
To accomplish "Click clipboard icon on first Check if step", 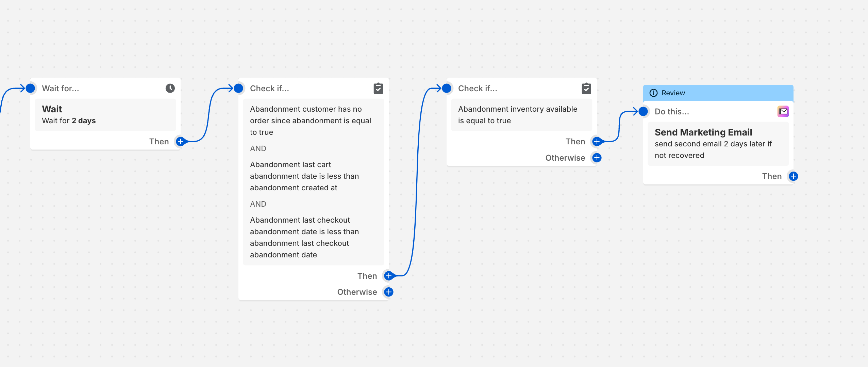I will [378, 89].
